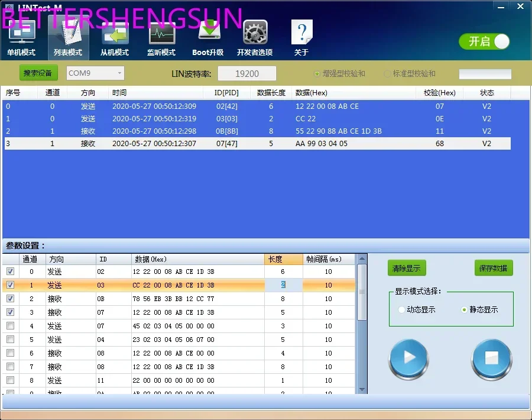
Task: Select the 列表模式 list mode icon
Action: (68, 33)
